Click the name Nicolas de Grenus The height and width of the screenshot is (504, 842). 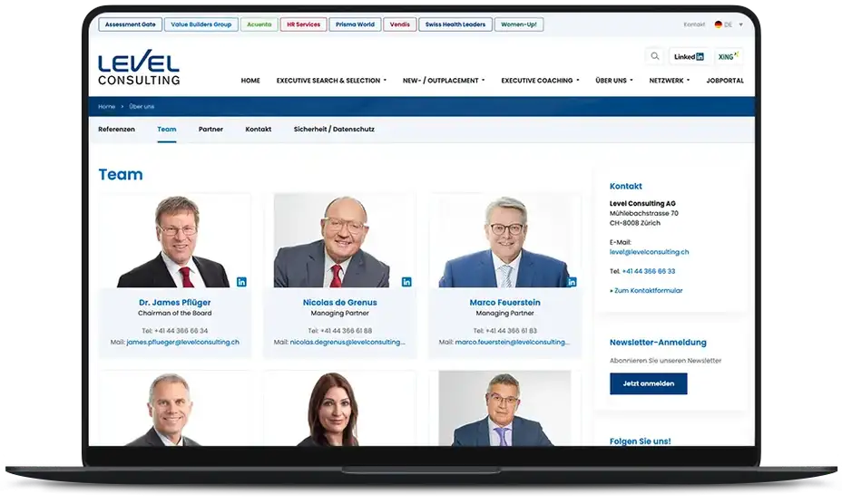point(340,303)
